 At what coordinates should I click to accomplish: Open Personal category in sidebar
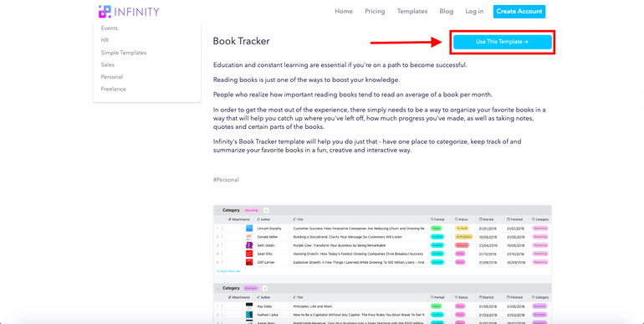(x=112, y=77)
